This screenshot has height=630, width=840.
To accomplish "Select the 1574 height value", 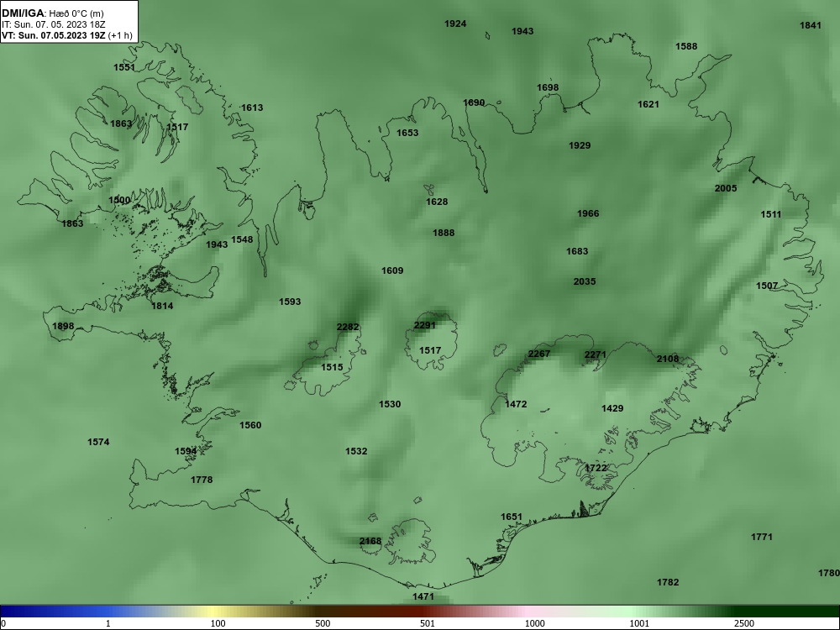I will 98,442.
